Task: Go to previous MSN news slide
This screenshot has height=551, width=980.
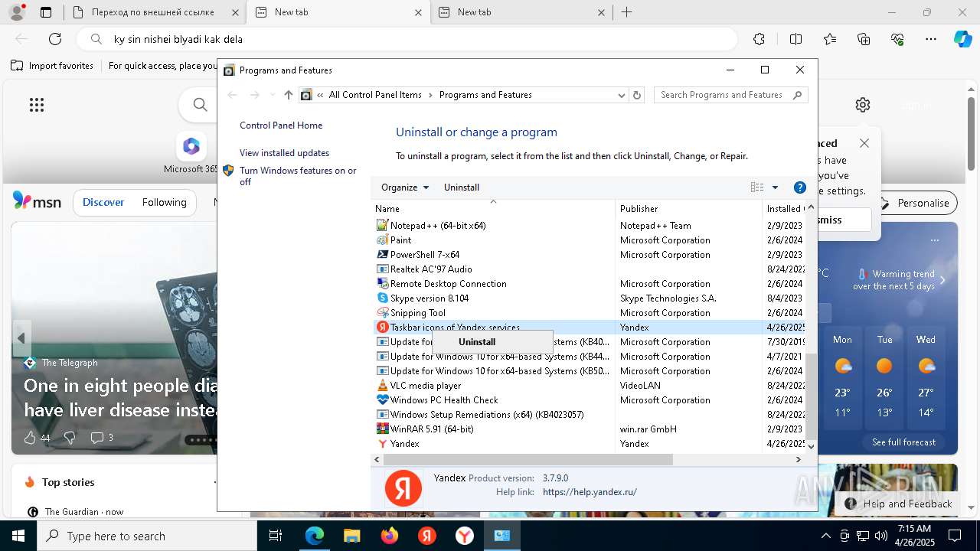Action: [21, 337]
